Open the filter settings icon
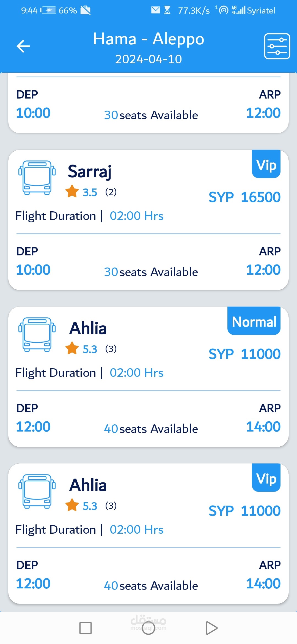Viewport: 297px width, 644px height. pos(277,46)
